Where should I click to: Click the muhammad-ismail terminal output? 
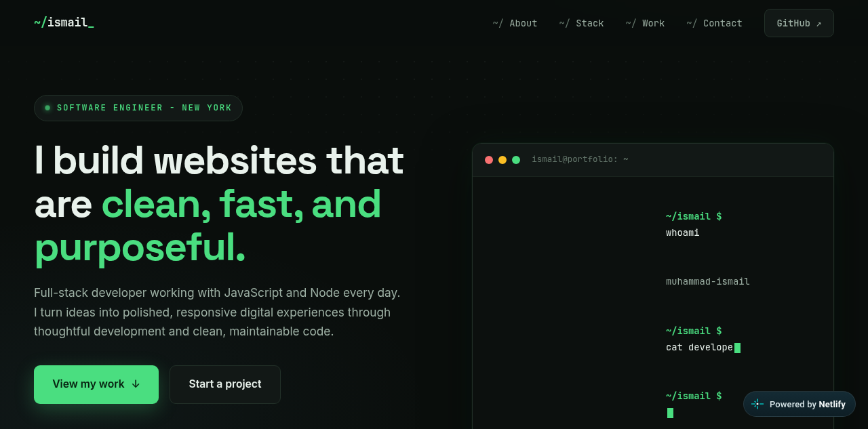tap(708, 281)
